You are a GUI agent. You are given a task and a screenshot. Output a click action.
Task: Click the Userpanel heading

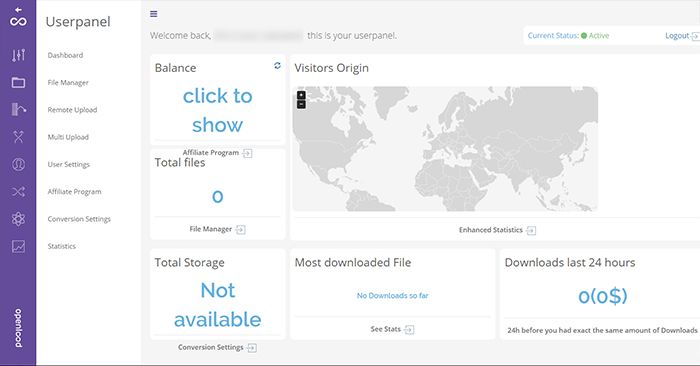click(x=78, y=22)
